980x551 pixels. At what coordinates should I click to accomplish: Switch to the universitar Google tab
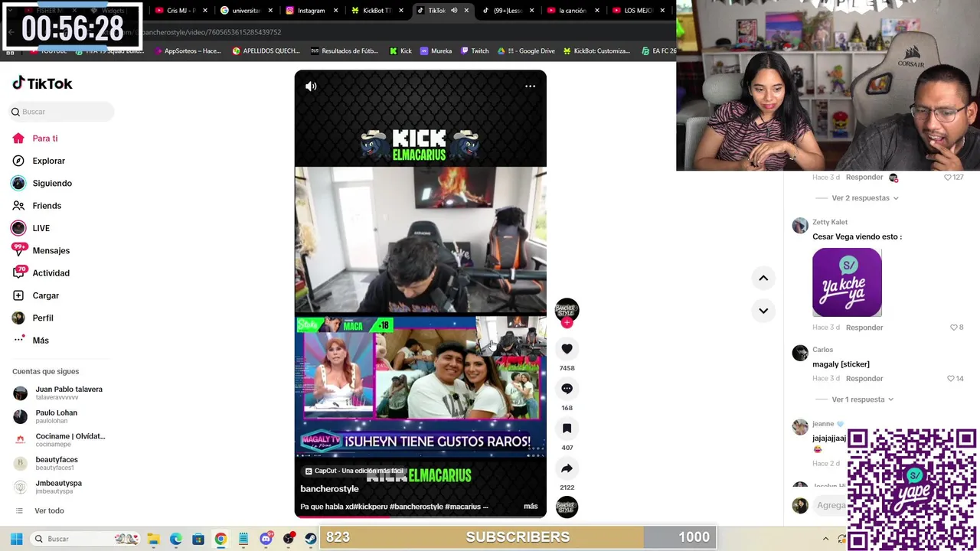246,11
